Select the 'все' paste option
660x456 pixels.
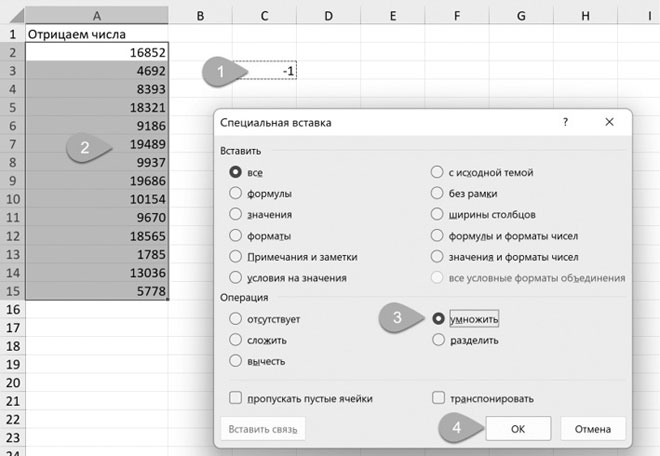[237, 172]
